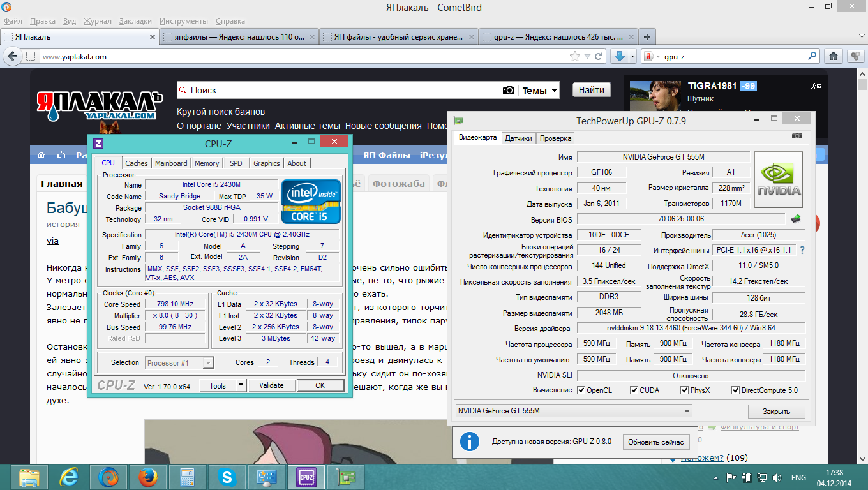
Task: Click the NVIDIA logo in GPU-Z
Action: click(x=778, y=179)
